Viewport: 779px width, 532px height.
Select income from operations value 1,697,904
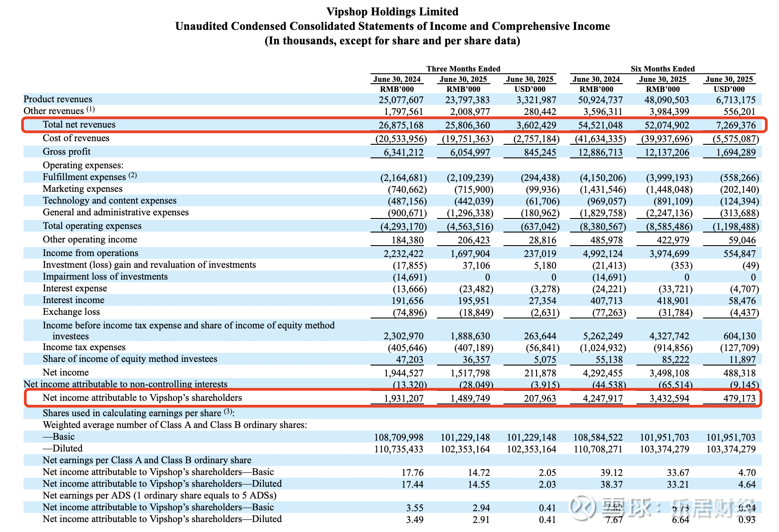click(x=470, y=254)
